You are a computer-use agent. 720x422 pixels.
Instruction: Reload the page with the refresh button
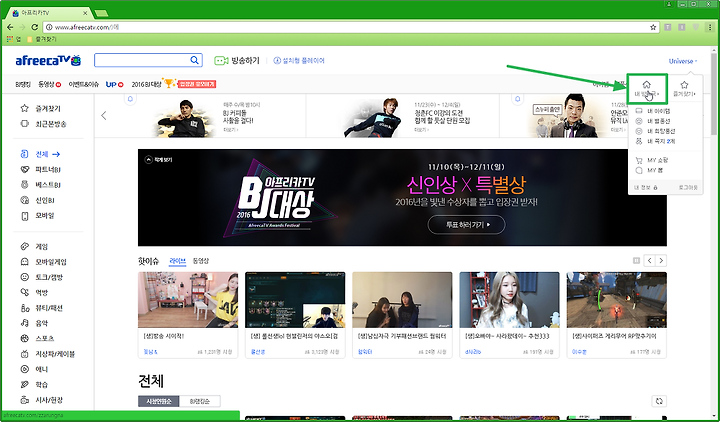(34, 27)
